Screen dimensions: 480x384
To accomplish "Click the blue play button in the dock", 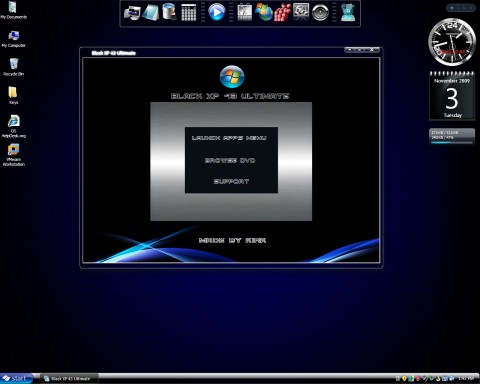I will [x=217, y=13].
